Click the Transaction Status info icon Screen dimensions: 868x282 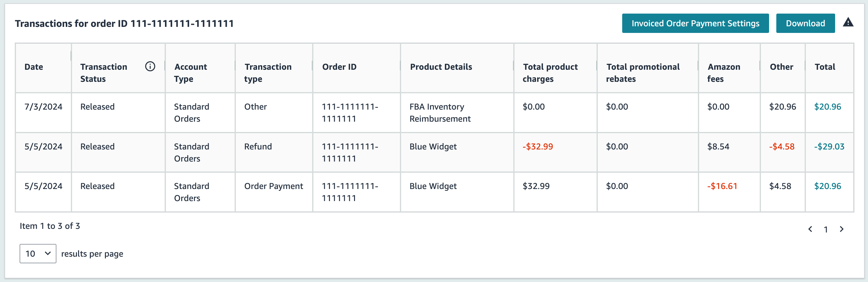click(x=150, y=66)
